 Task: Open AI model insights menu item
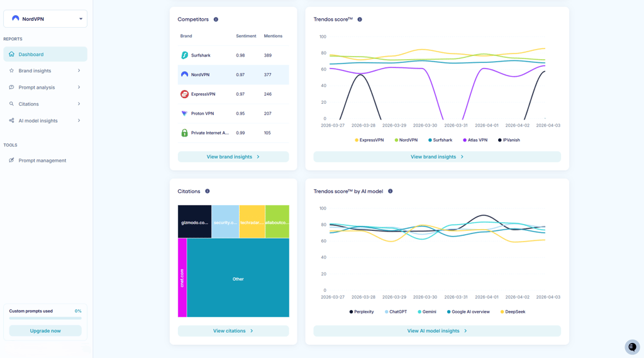45,120
